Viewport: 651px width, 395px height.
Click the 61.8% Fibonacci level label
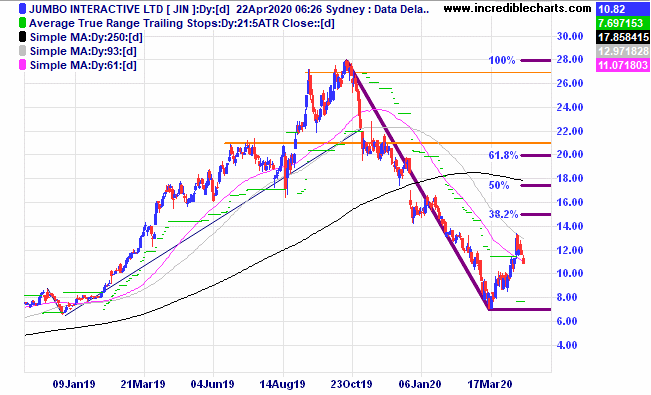coord(503,156)
